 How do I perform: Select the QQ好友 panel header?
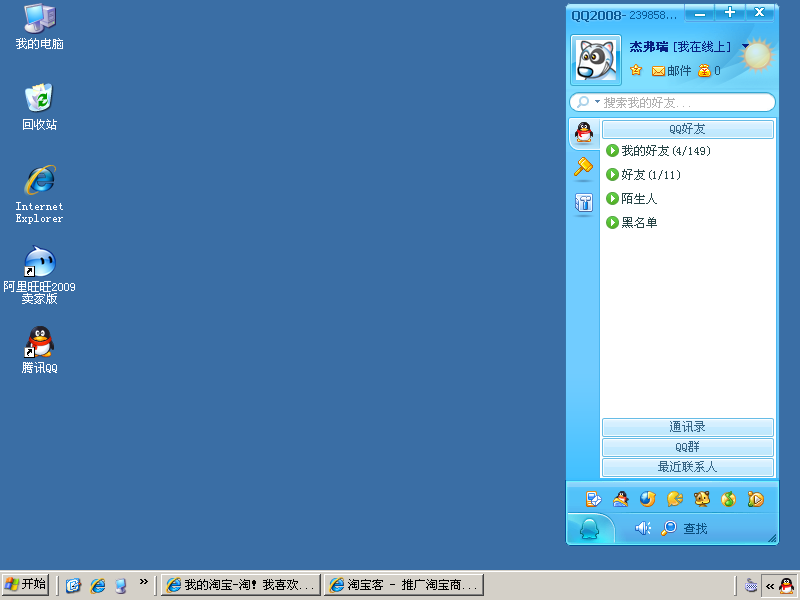tap(688, 129)
